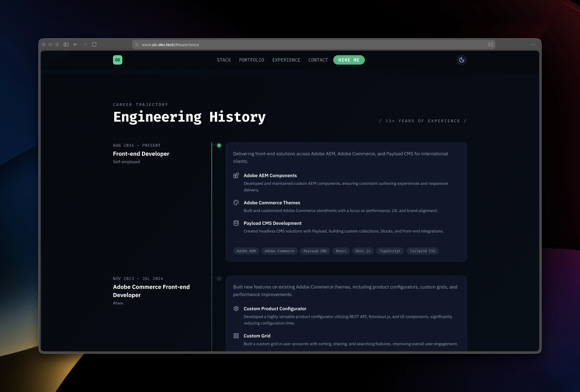The image size is (580, 392).
Task: Open the browser more options ellipsis menu
Action: click(533, 44)
